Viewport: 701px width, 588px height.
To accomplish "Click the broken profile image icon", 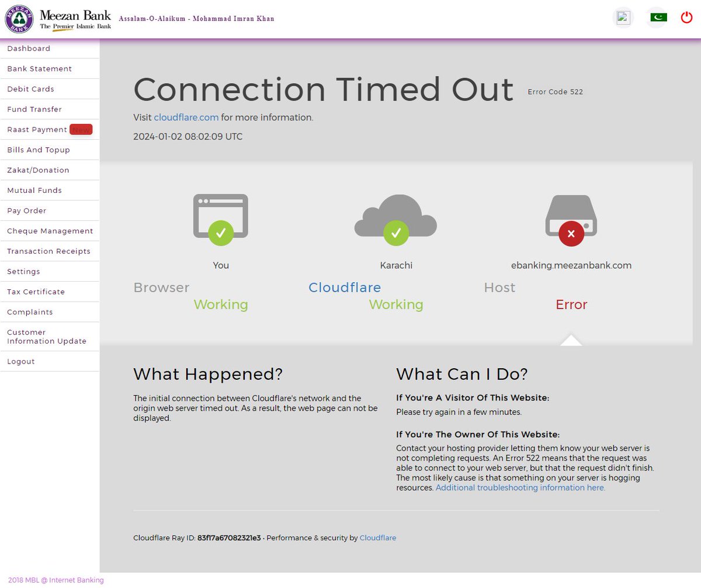I will 623,18.
